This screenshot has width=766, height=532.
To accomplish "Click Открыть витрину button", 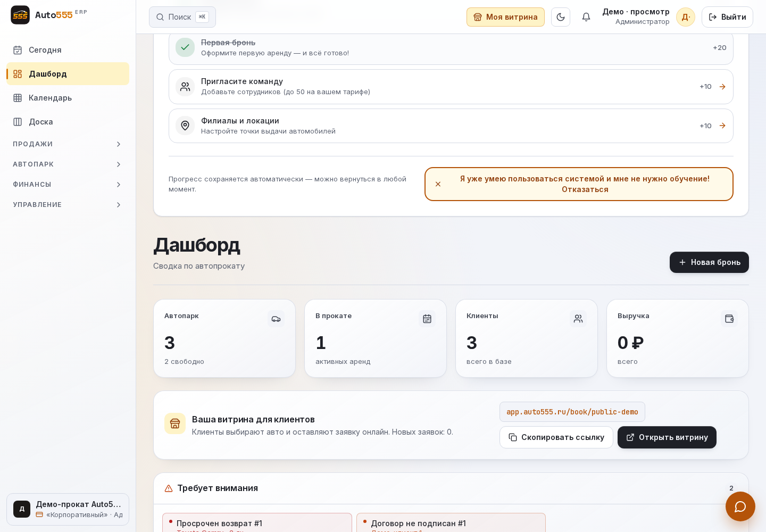I will [x=667, y=437].
